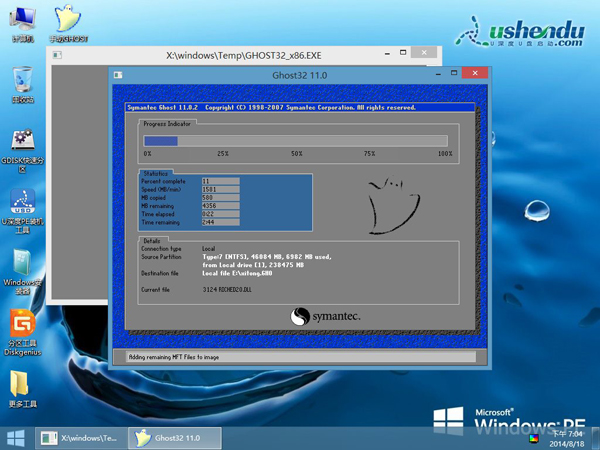Click the Time remaining value 2:44

(221, 222)
